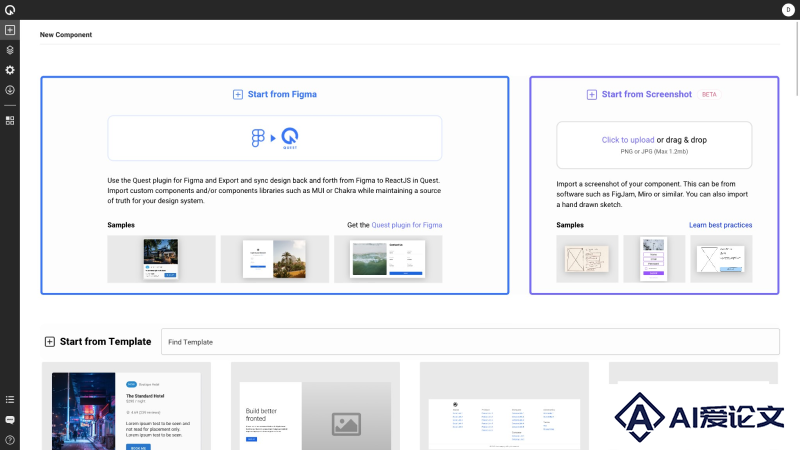Open the Learn best practices link

(720, 225)
